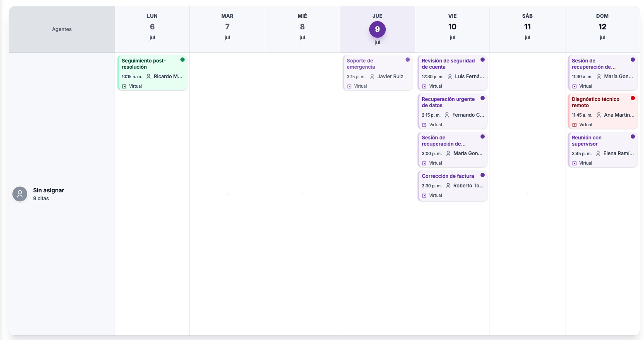The height and width of the screenshot is (340, 644).
Task: Click today's highlighted date circle 9
Action: 377,29
